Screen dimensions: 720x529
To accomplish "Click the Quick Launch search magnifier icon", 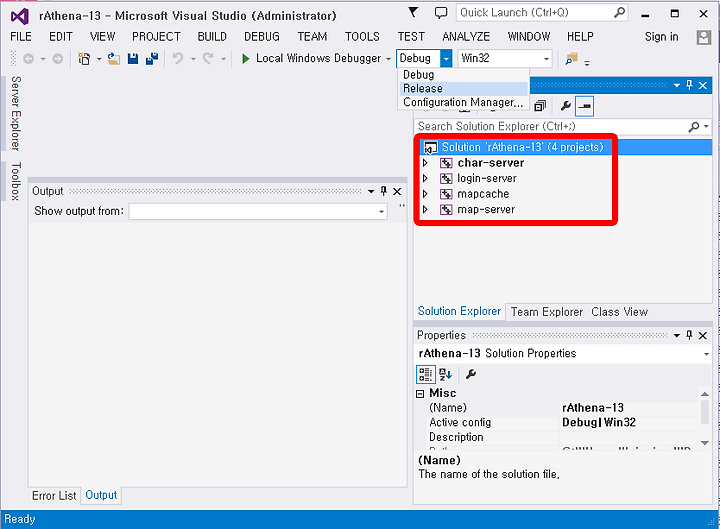I will (619, 12).
